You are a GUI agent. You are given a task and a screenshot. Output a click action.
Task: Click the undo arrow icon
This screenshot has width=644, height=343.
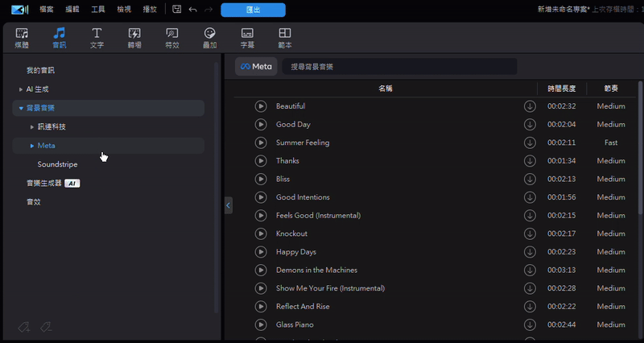(x=192, y=10)
